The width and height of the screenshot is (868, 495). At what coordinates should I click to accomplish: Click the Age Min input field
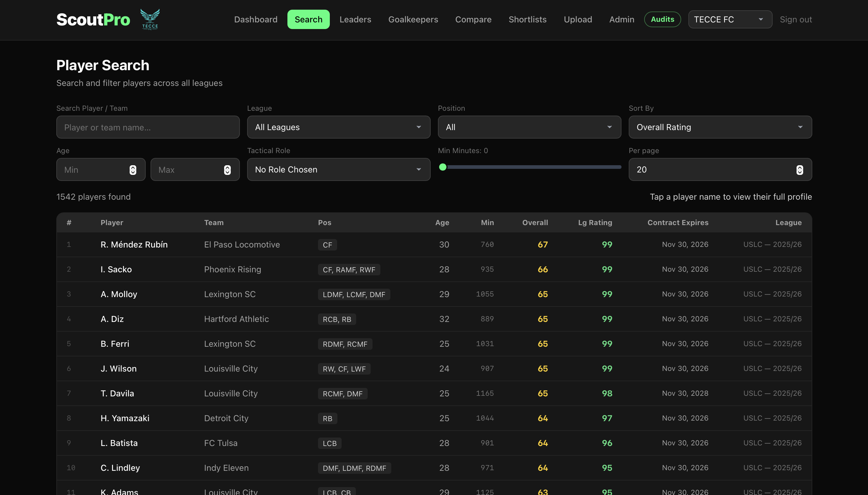[x=101, y=169]
